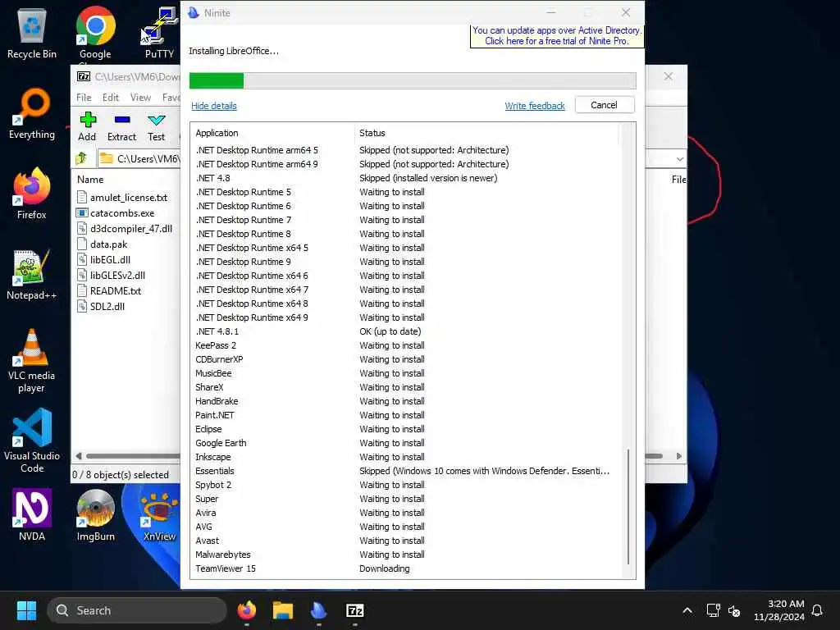Click the Hide details link

[x=214, y=106]
